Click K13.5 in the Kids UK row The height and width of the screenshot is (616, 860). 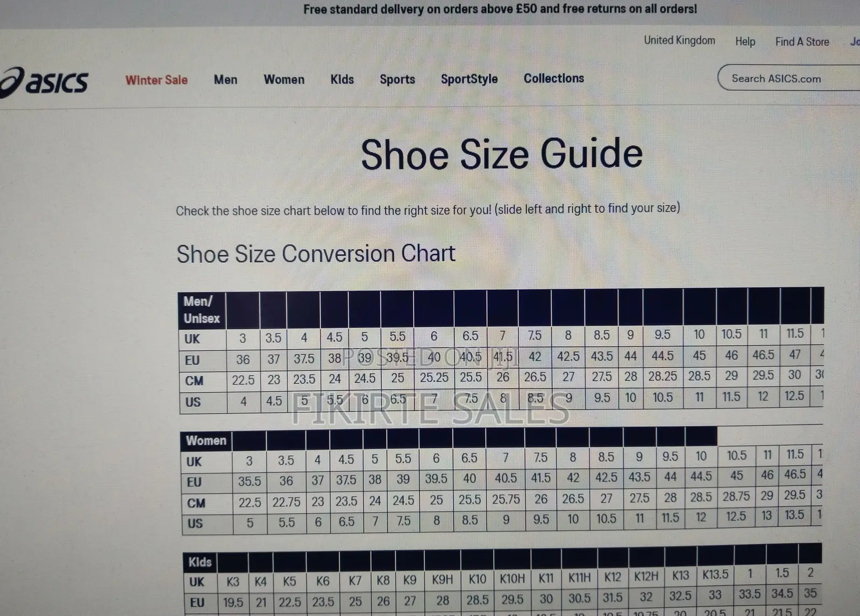tap(715, 575)
